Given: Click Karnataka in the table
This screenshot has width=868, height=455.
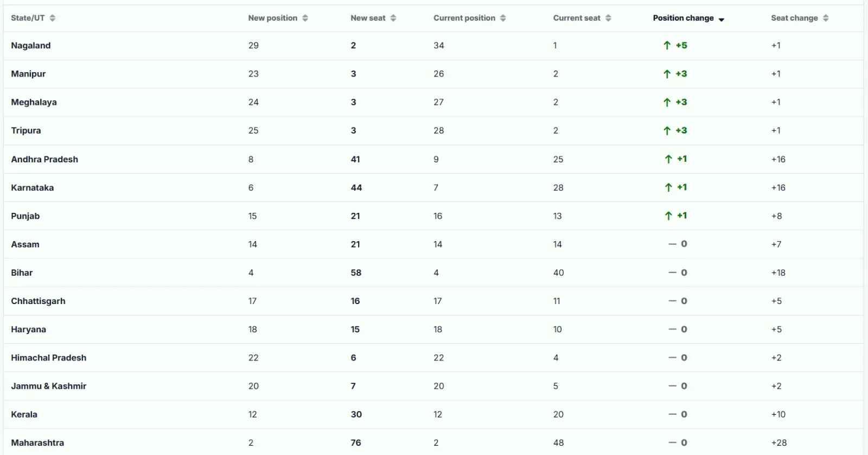Looking at the screenshot, I should click(33, 187).
